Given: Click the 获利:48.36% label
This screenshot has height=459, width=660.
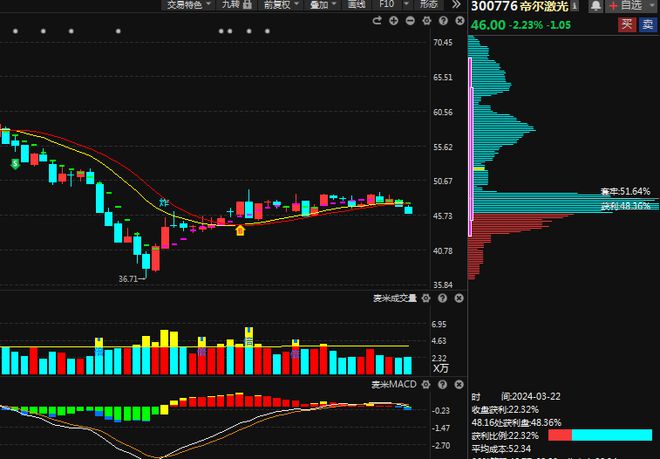Looking at the screenshot, I should click(625, 206).
